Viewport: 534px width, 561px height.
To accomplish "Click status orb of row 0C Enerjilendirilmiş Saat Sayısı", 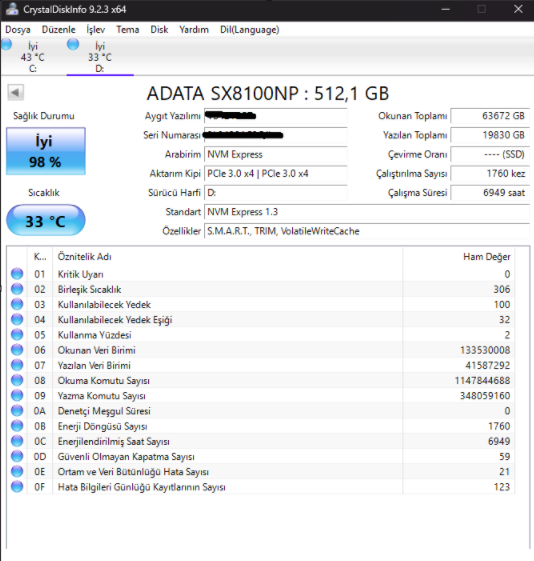I will tap(17, 441).
